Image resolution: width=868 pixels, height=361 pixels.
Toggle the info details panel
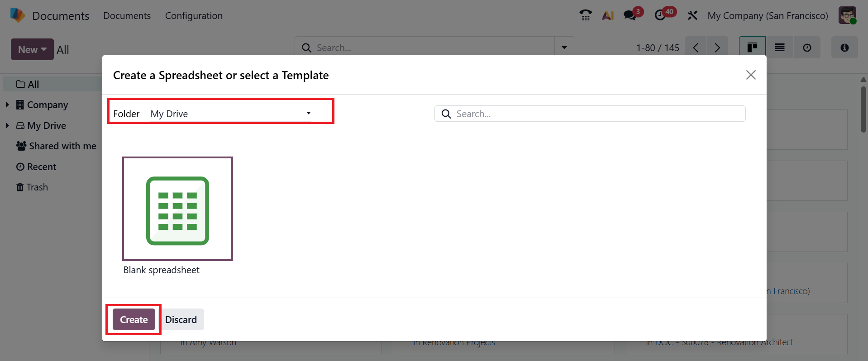(844, 47)
